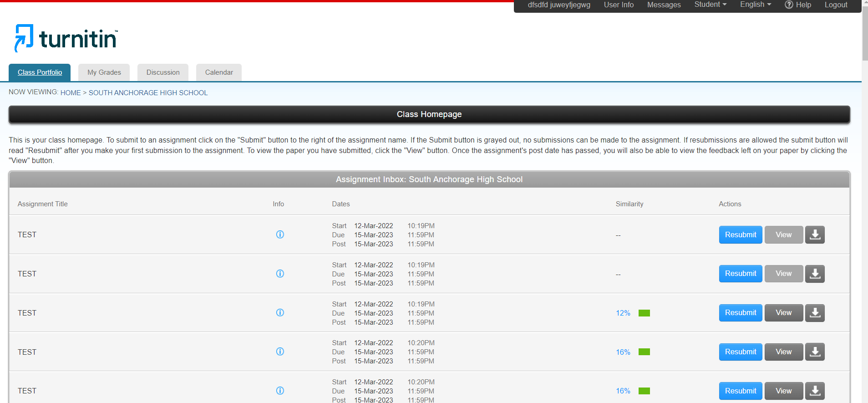Open User Info in the top bar

click(x=619, y=5)
